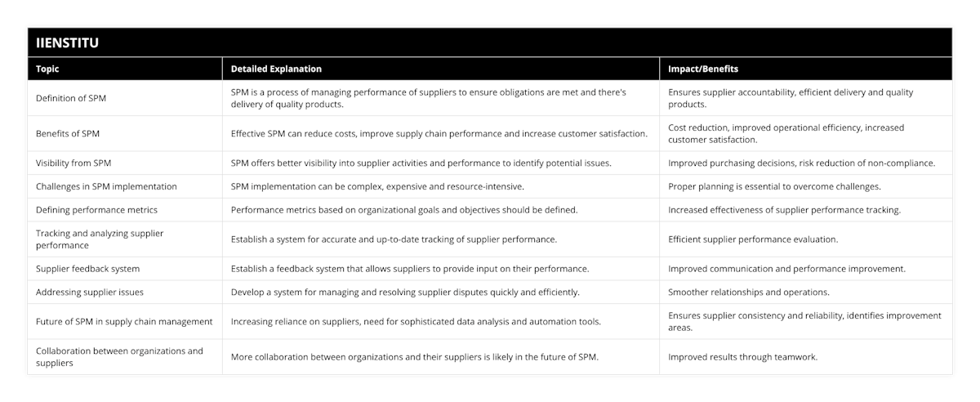980x402 pixels.
Task: Click explanation starting 'SPM is a process'
Action: [x=429, y=98]
